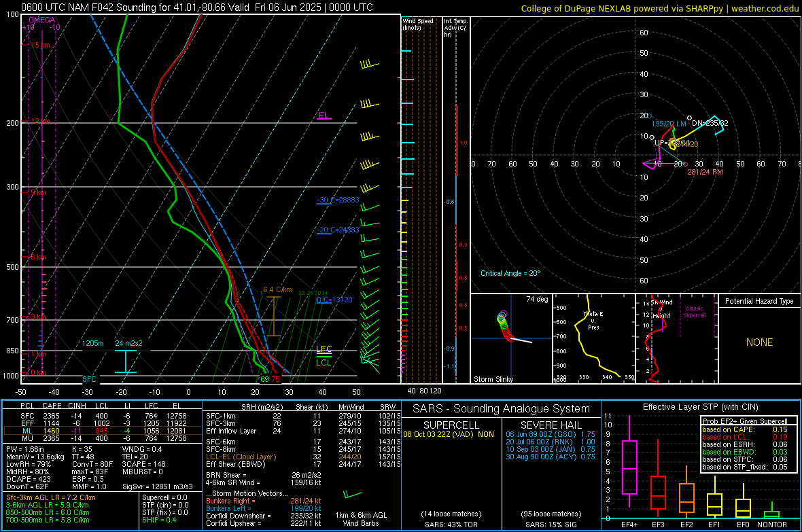Click the 'Critical Angle = 20°' readout

[x=510, y=273]
